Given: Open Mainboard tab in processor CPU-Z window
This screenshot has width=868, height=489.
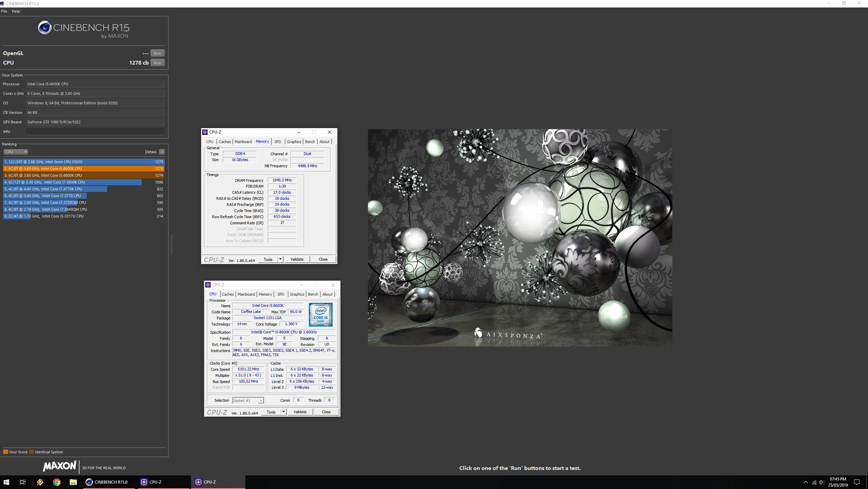Looking at the screenshot, I should 246,294.
